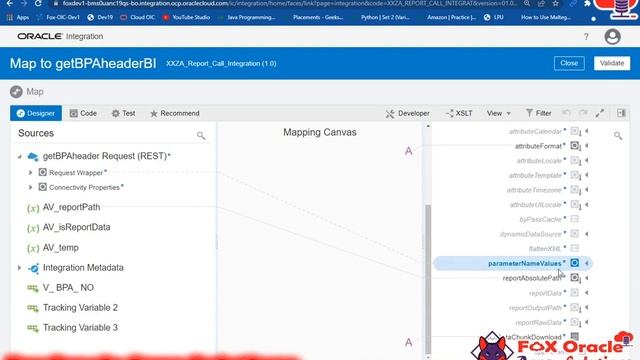This screenshot has height=360, width=640.
Task: Click the byPassCache element type icon
Action: pyautogui.click(x=575, y=219)
